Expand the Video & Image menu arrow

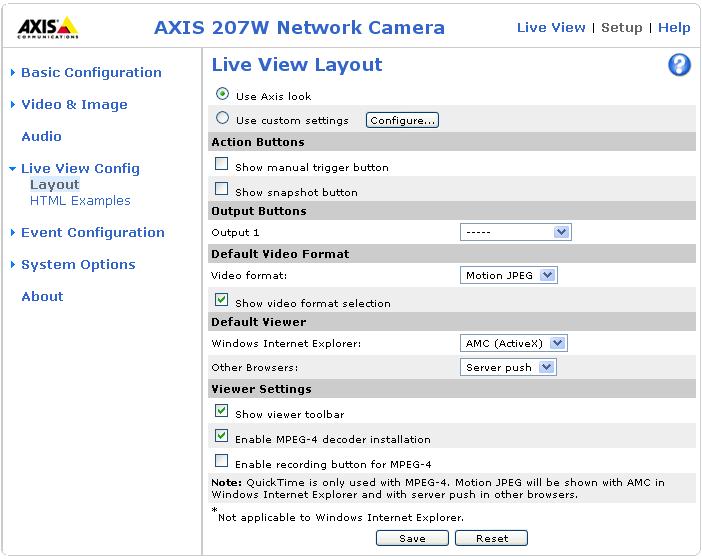coord(13,104)
